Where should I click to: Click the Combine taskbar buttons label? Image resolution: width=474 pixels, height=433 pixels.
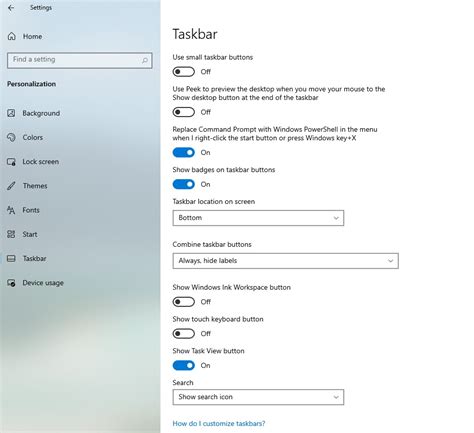(x=212, y=244)
